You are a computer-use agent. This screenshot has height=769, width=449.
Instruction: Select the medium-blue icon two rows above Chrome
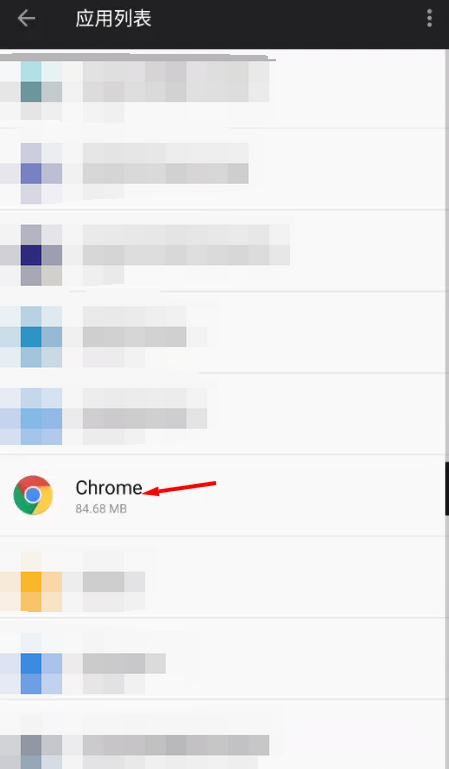tap(41, 336)
